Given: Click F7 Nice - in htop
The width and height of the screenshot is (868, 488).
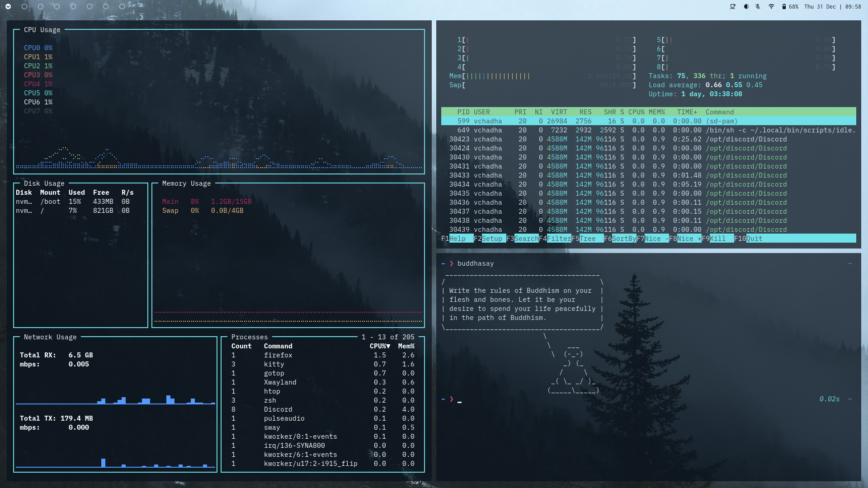Looking at the screenshot, I should [652, 239].
